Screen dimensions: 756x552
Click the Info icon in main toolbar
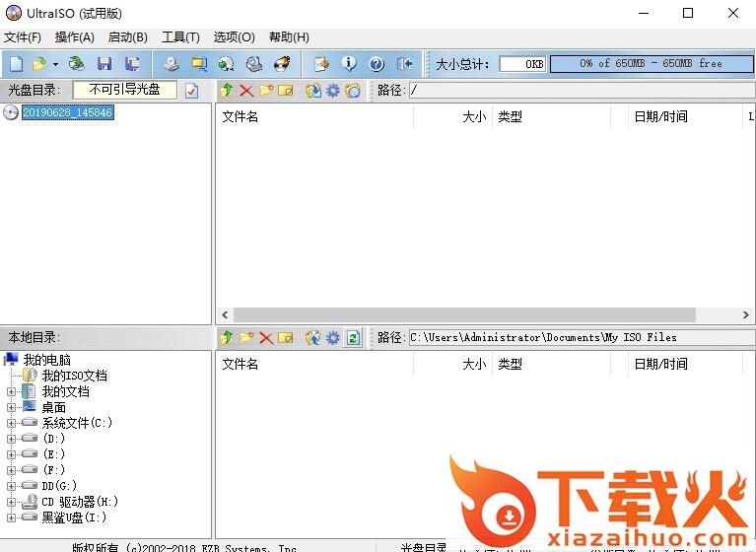(x=349, y=64)
